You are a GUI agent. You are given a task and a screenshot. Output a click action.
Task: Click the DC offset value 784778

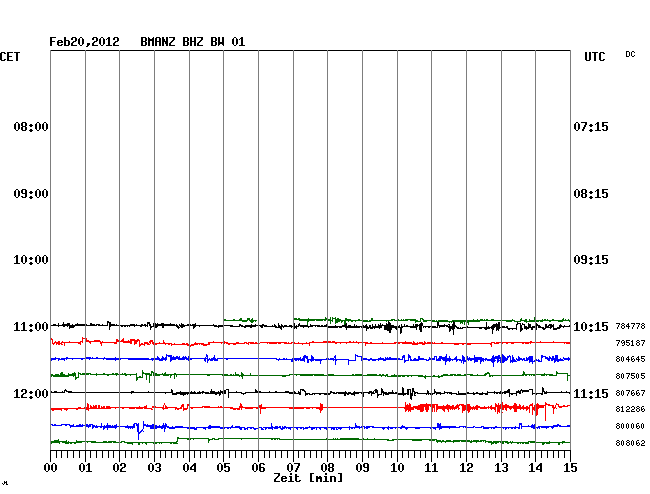pyautogui.click(x=631, y=326)
